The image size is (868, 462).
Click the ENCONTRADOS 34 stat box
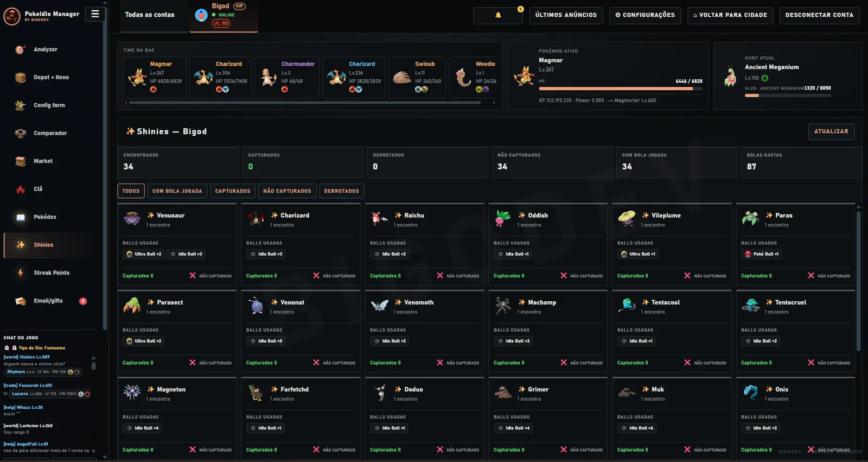178,162
